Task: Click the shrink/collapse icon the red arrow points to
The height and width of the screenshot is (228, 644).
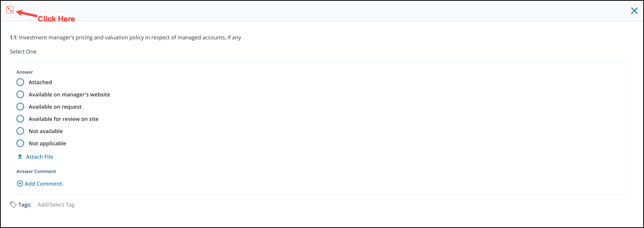Action: [10, 10]
